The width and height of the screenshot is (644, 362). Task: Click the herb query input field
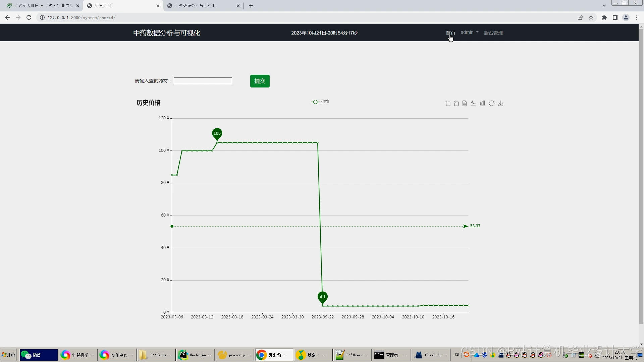coord(203,81)
